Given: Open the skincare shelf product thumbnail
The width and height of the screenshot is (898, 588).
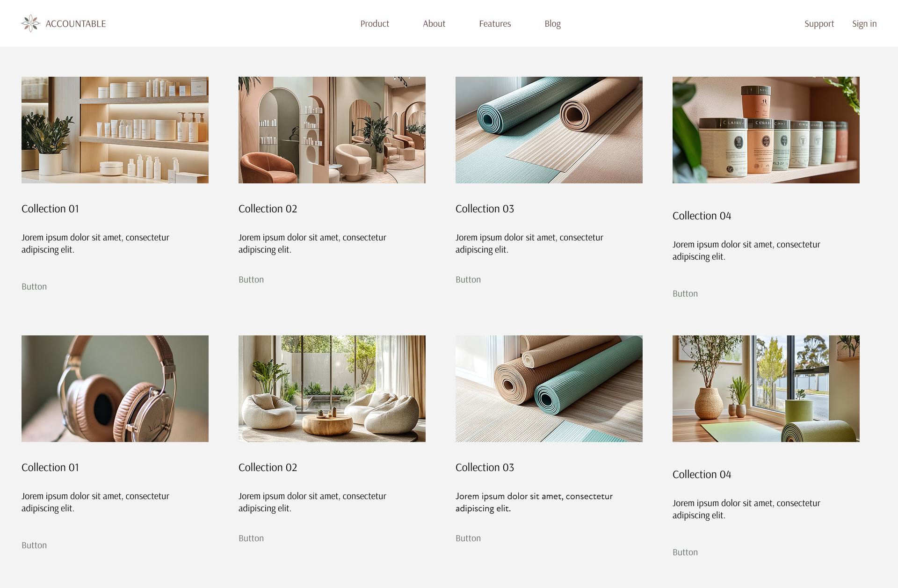Looking at the screenshot, I should [115, 130].
